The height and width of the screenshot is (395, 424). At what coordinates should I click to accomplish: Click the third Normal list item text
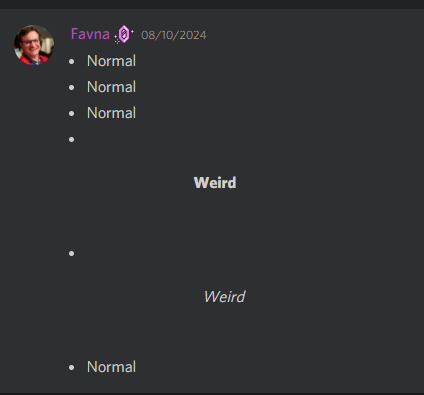111,113
